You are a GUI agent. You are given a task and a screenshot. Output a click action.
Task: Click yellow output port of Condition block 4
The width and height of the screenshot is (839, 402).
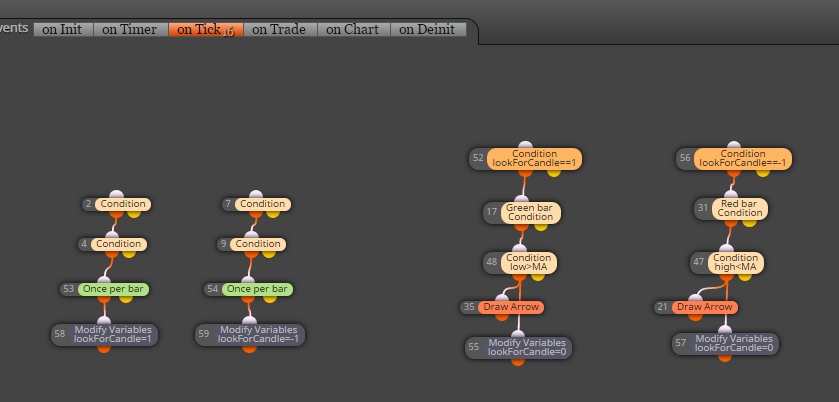point(129,253)
